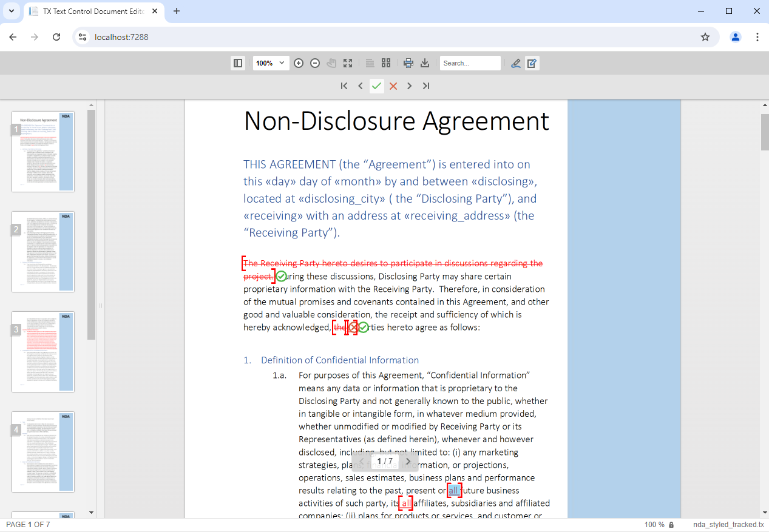This screenshot has height=532, width=769.
Task: Enter fullscreen with the expand icon
Action: (x=348, y=63)
